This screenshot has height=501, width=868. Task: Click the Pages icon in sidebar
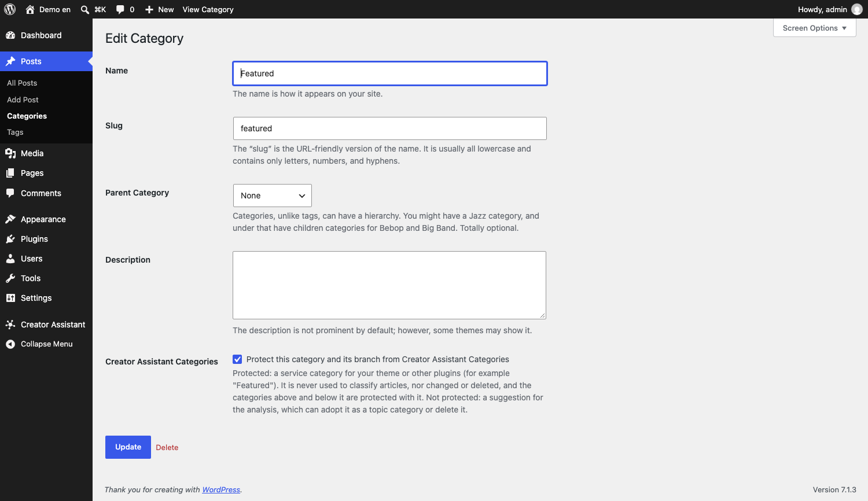pyautogui.click(x=10, y=173)
